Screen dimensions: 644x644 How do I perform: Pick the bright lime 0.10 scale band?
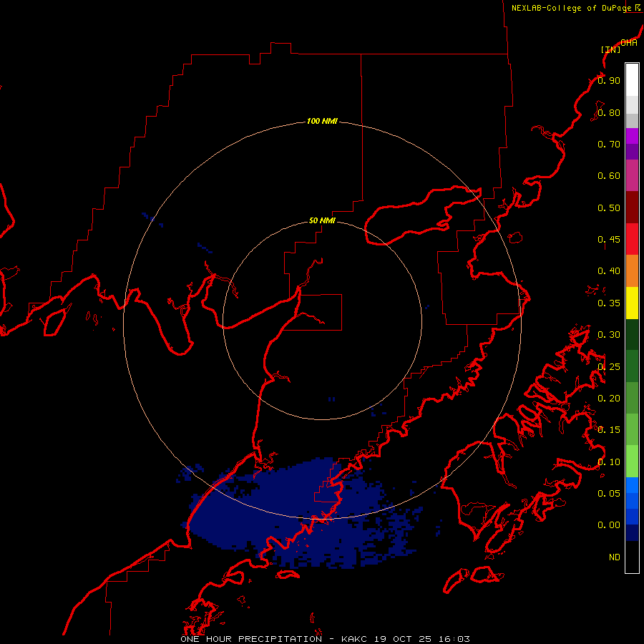click(632, 462)
